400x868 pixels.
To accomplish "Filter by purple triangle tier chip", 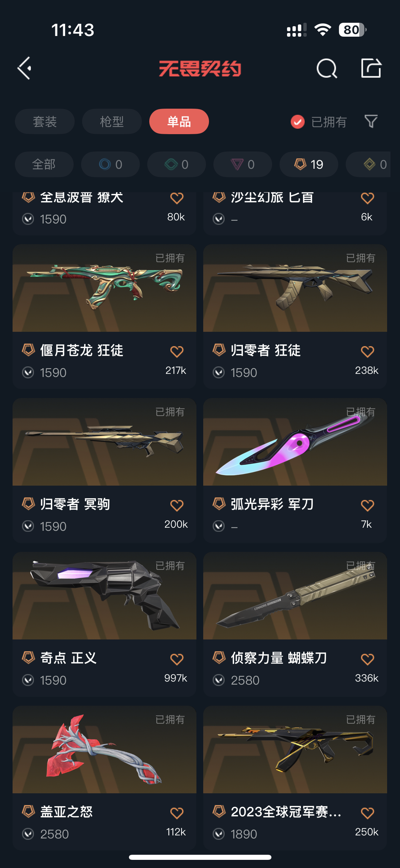I will 243,164.
